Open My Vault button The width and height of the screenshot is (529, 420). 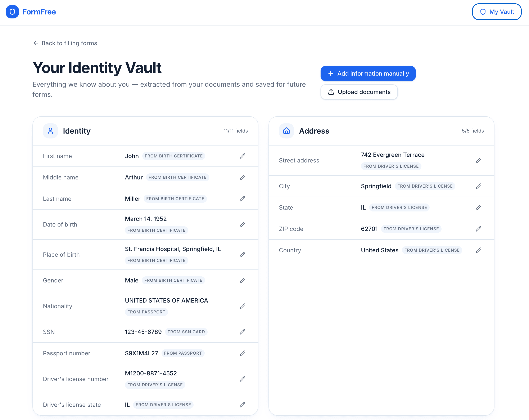coord(497,12)
